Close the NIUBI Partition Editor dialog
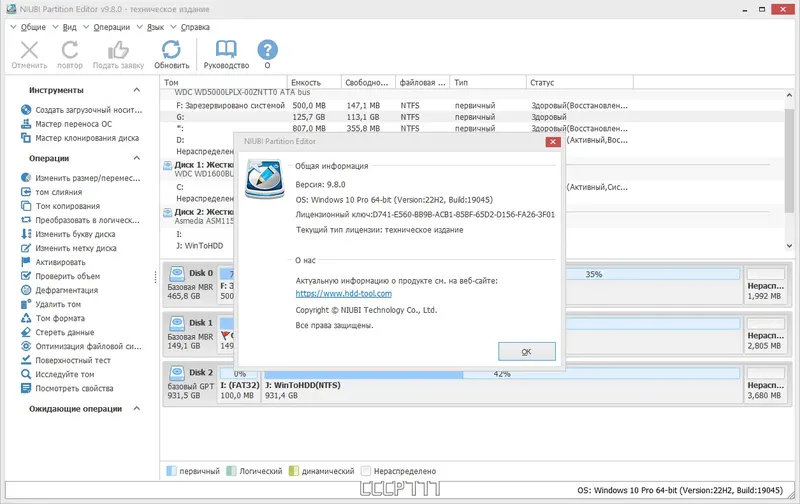Image resolution: width=800 pixels, height=504 pixels. pos(553,142)
